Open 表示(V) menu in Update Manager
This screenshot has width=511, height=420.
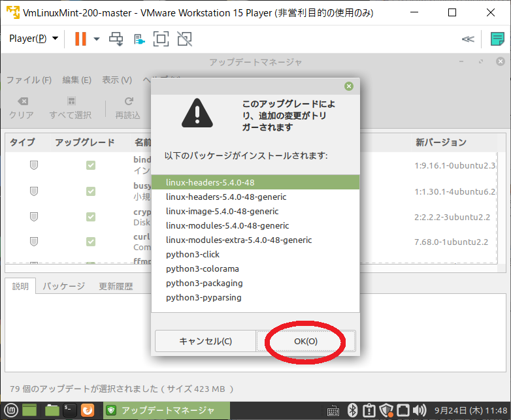tap(117, 80)
